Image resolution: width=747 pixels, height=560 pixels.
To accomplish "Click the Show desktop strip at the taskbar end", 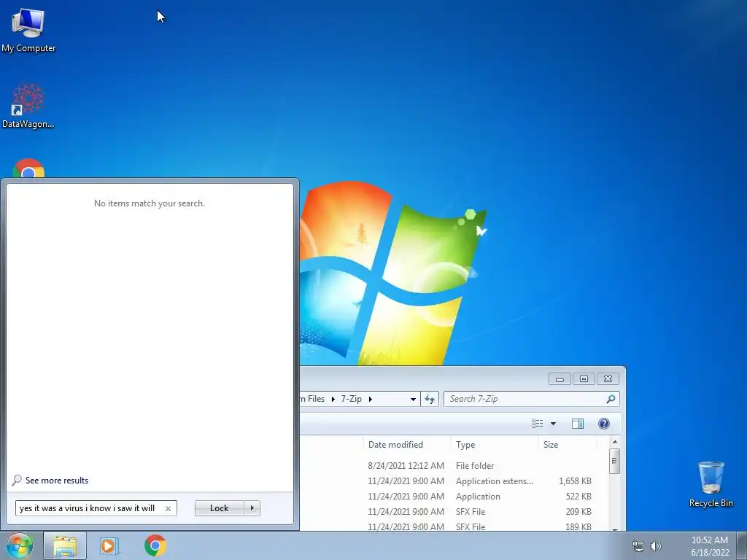I will tap(742, 545).
